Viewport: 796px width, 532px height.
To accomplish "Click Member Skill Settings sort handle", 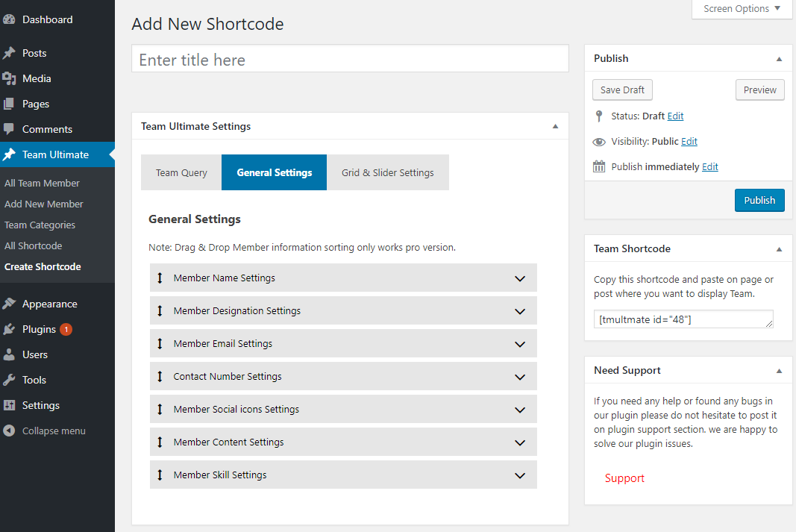I will click(160, 475).
